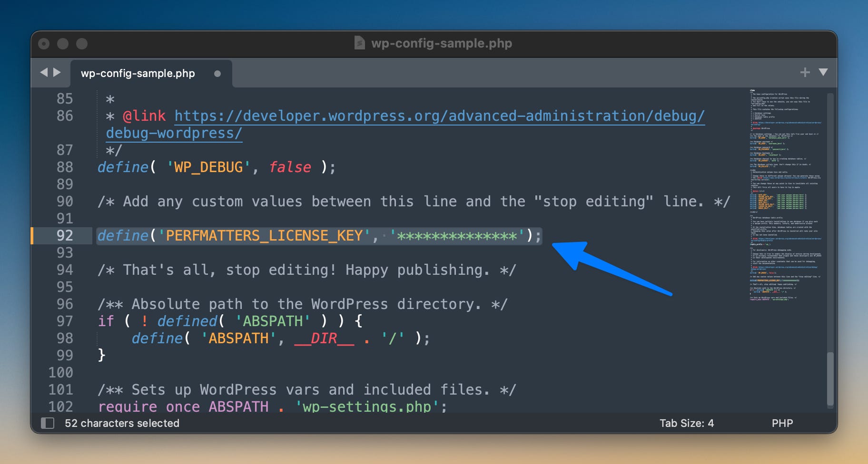Screen dimensions: 868x464
Task: Open the developer.wordpress.org debug link
Action: tap(439, 116)
